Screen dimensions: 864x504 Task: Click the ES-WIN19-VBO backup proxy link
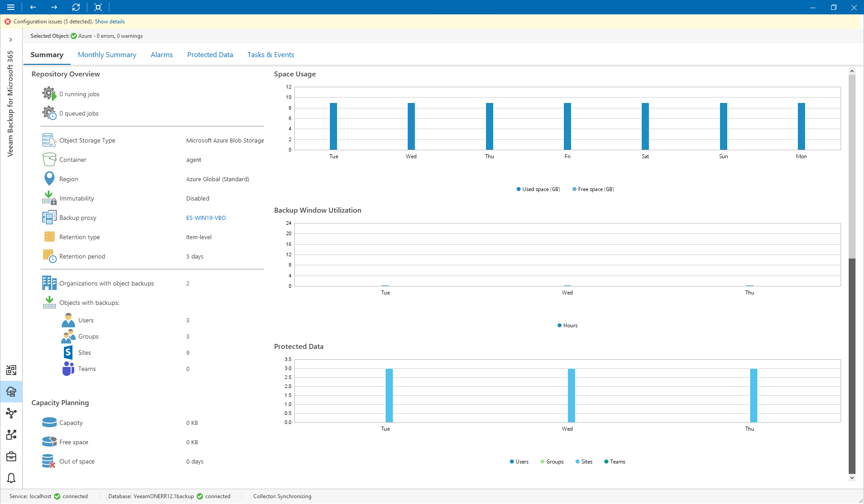tap(206, 218)
